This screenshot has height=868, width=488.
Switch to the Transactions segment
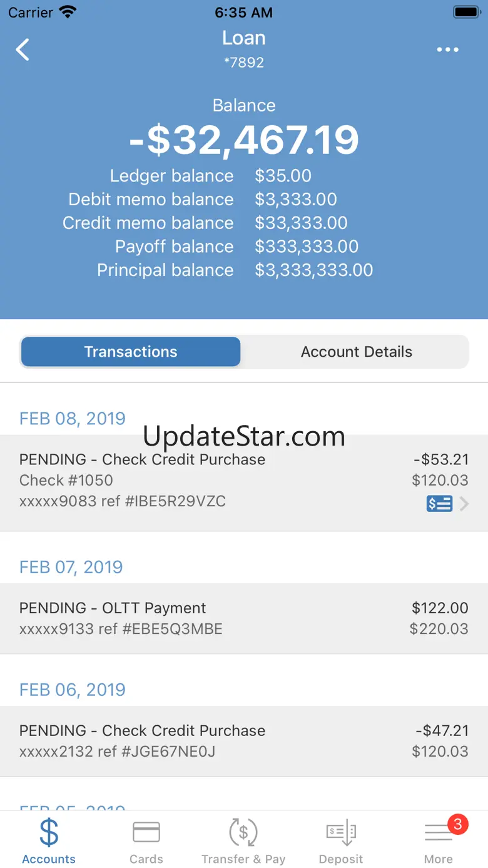tap(131, 352)
